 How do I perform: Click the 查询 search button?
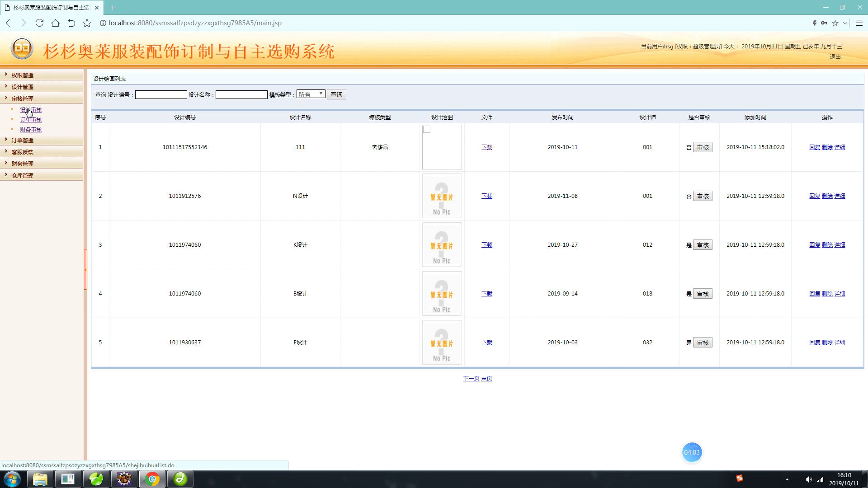click(336, 94)
